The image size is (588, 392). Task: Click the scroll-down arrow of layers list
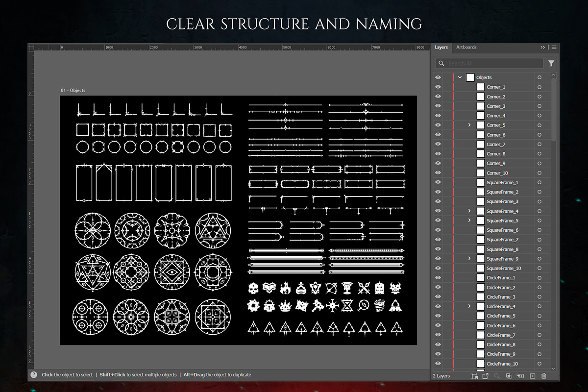[554, 368]
